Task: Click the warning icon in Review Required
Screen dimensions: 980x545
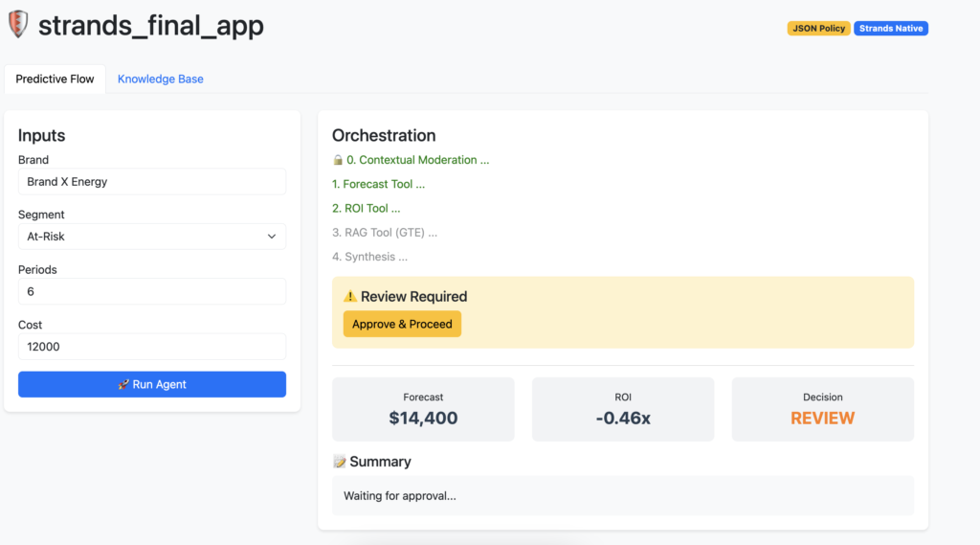Action: point(349,297)
